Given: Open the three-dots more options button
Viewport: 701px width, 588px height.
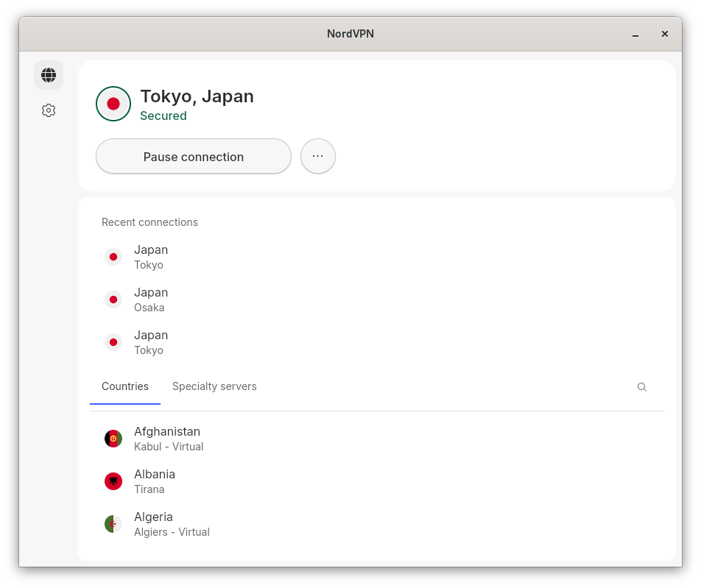Looking at the screenshot, I should click(318, 156).
